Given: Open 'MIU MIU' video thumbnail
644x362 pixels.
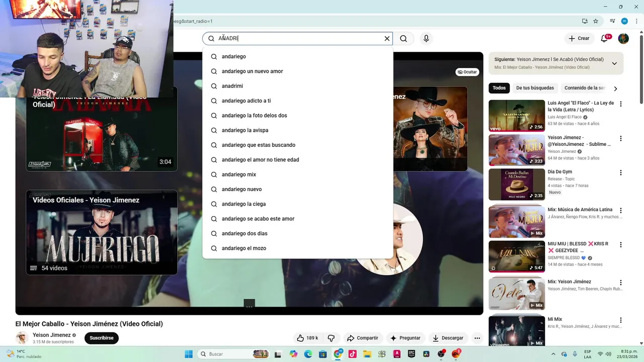Looking at the screenshot, I should (517, 256).
